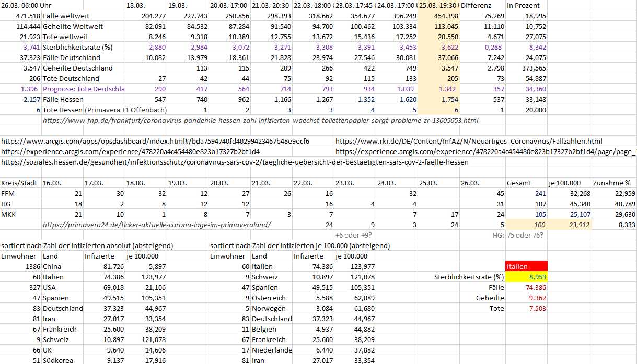Select the highlighted value "454.398"

(x=446, y=16)
